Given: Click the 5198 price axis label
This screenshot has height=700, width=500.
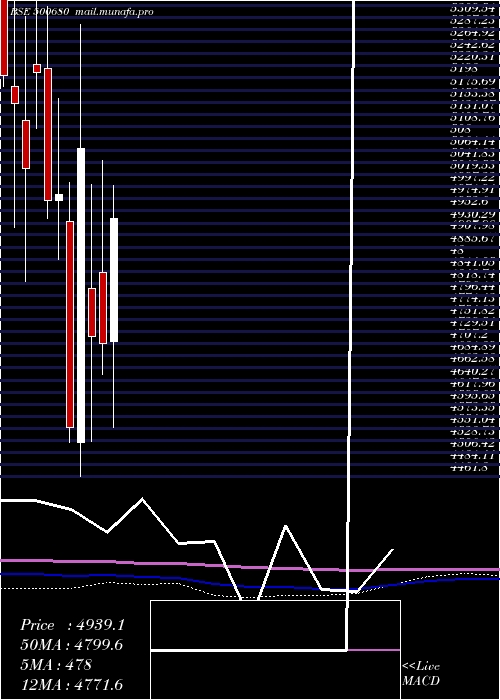Looking at the screenshot, I should tap(464, 69).
